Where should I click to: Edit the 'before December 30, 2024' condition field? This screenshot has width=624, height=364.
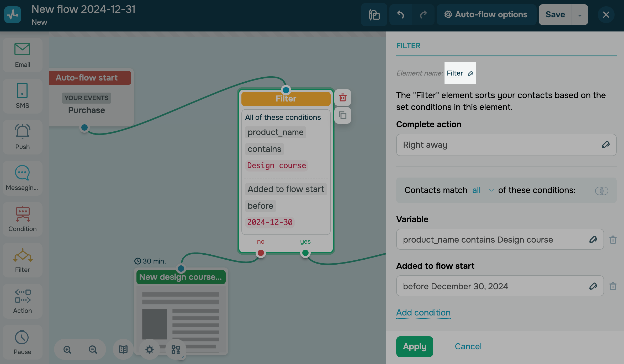593,286
